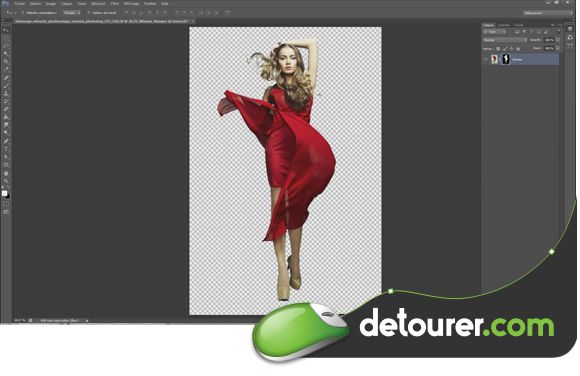Screen dimensions: 580x376
Task: Change screen mode at toolbox bottom
Action: click(6, 212)
